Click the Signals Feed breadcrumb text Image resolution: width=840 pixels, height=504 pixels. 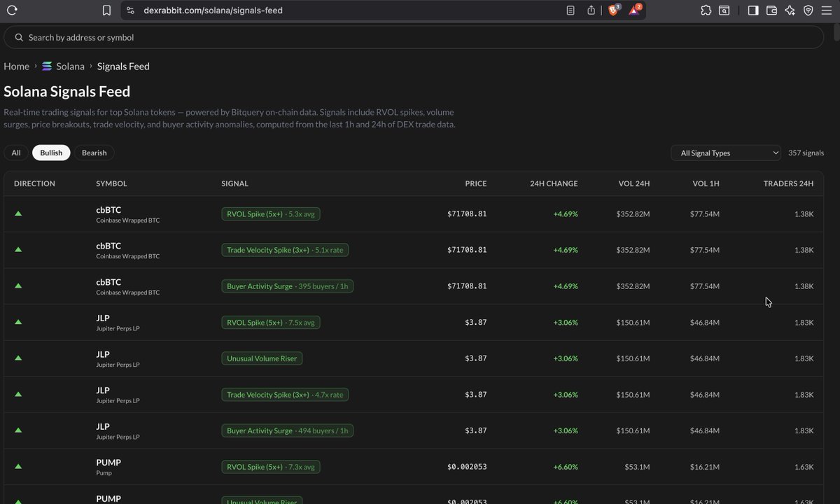pos(123,66)
